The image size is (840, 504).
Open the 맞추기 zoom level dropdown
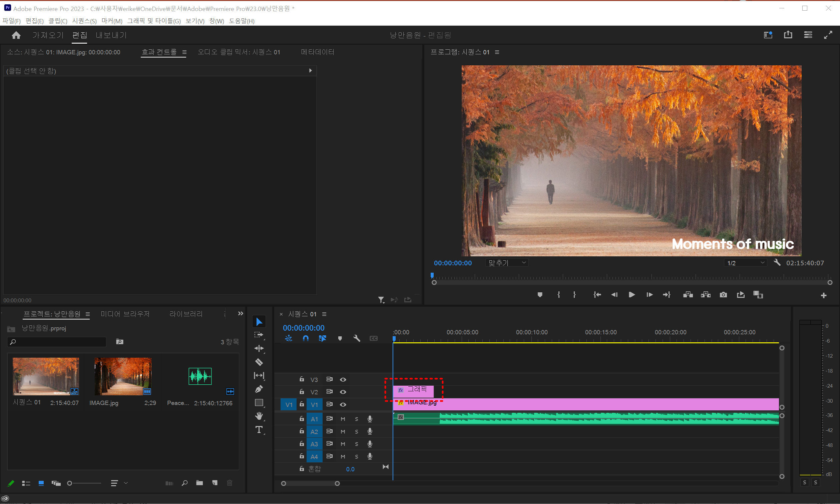pyautogui.click(x=507, y=263)
